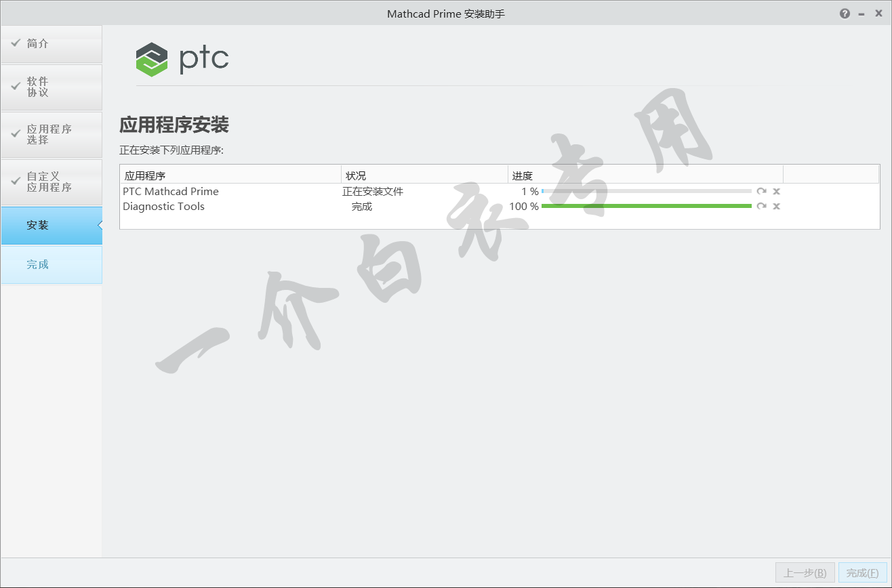Switch to the 应用程序选择 step
The width and height of the screenshot is (892, 588).
[52, 135]
